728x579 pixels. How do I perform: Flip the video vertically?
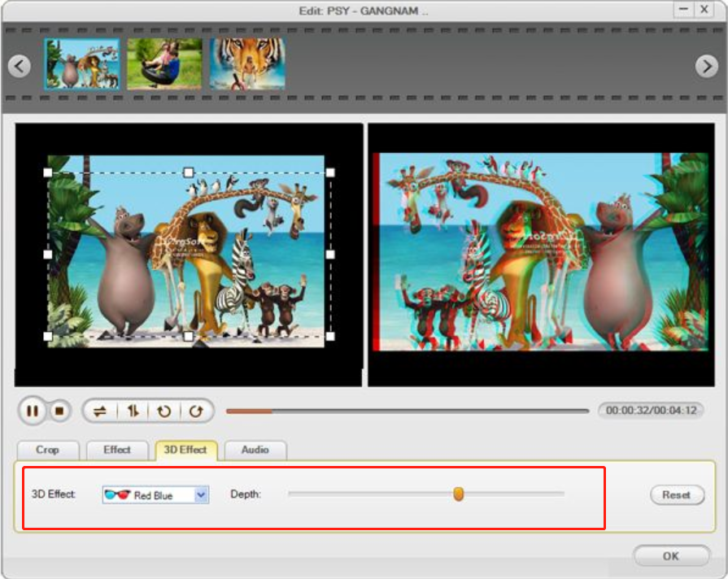(x=133, y=411)
